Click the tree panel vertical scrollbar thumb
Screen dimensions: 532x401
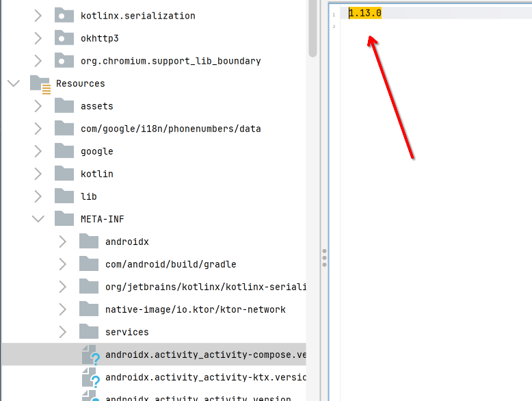[x=312, y=28]
